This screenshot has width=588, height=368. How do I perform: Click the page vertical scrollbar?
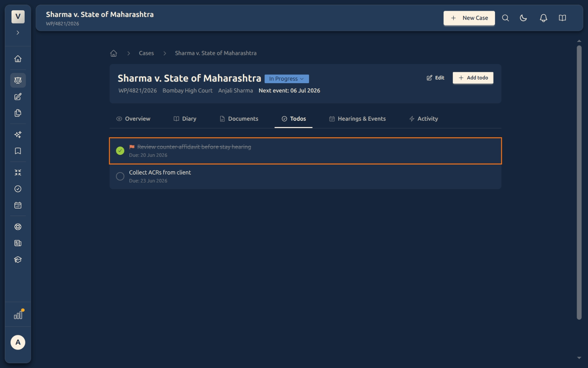click(x=579, y=182)
